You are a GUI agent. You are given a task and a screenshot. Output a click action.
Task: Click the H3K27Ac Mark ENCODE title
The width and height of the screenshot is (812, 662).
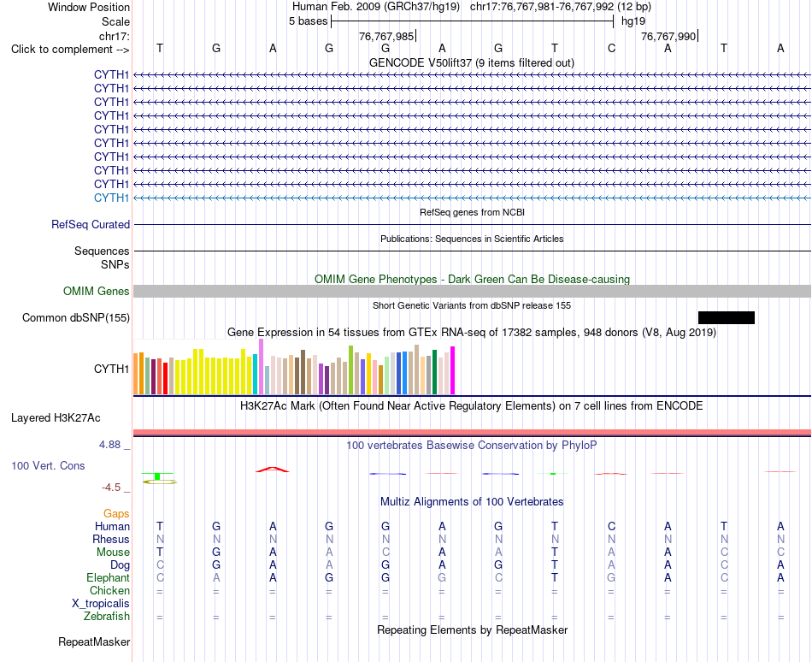(472, 405)
